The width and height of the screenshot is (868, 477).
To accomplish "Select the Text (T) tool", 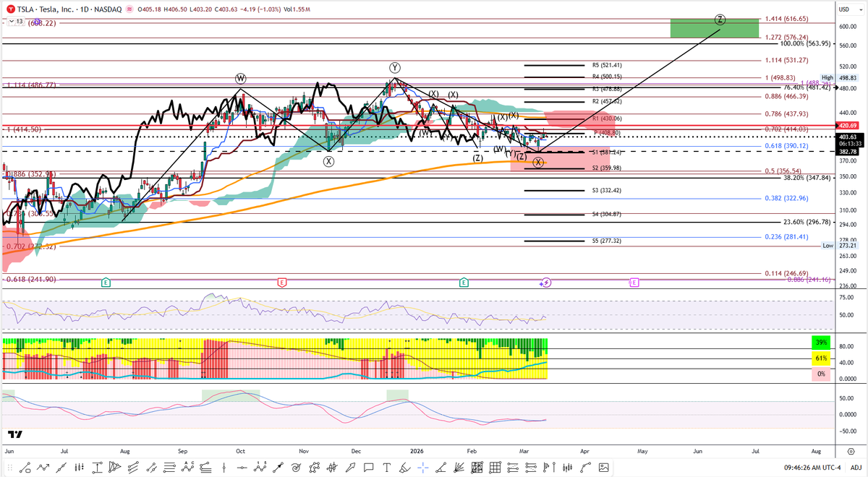I will [386, 468].
